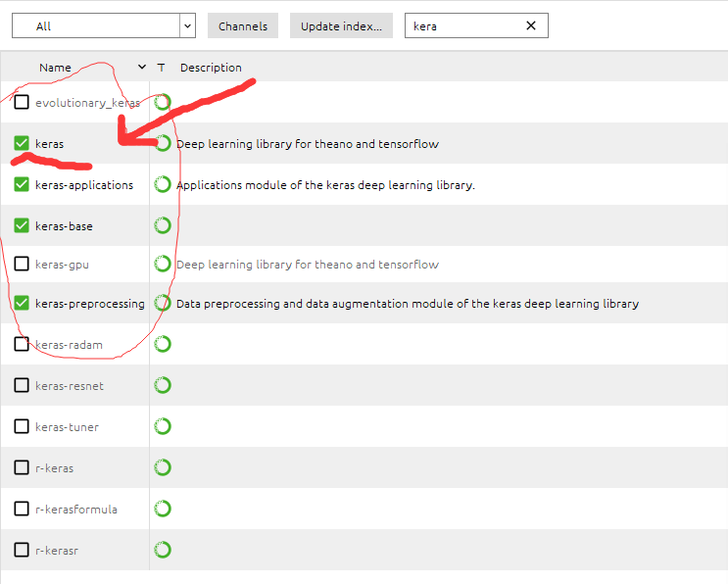The width and height of the screenshot is (728, 584).
Task: Click the keras row's 'Deep learning library' description
Action: [x=308, y=144]
